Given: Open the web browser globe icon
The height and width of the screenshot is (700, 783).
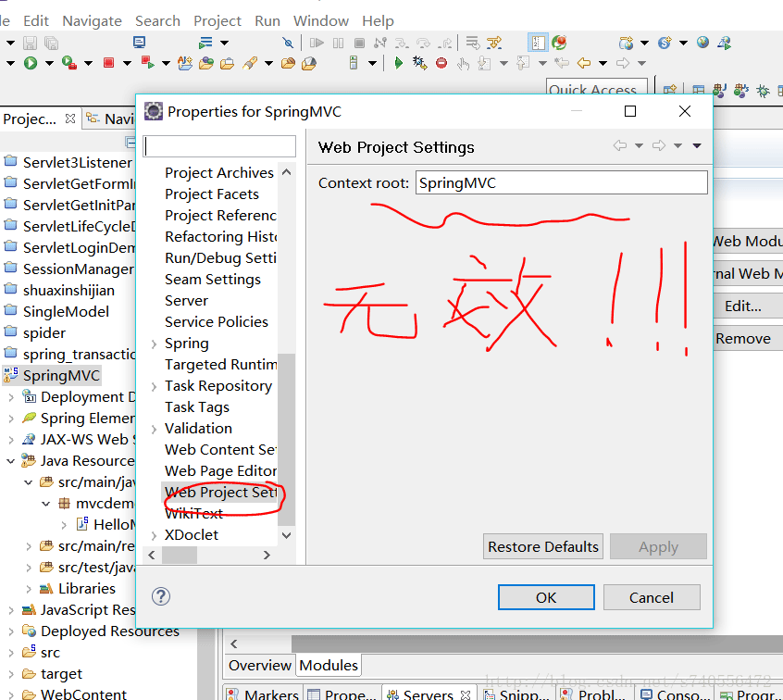Looking at the screenshot, I should (702, 43).
